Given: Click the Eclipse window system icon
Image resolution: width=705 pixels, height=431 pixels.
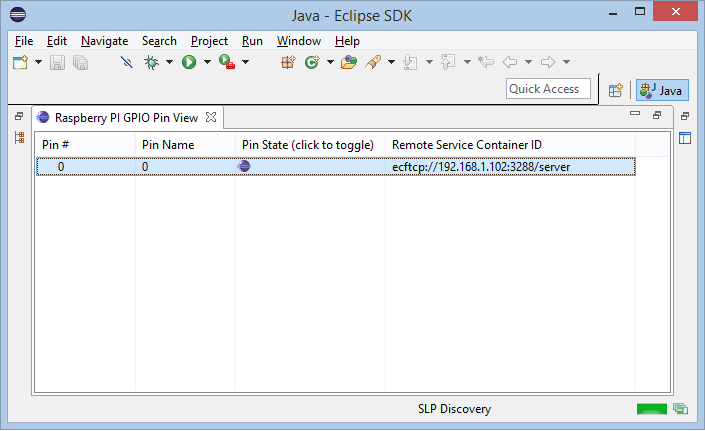Looking at the screenshot, I should [x=18, y=15].
